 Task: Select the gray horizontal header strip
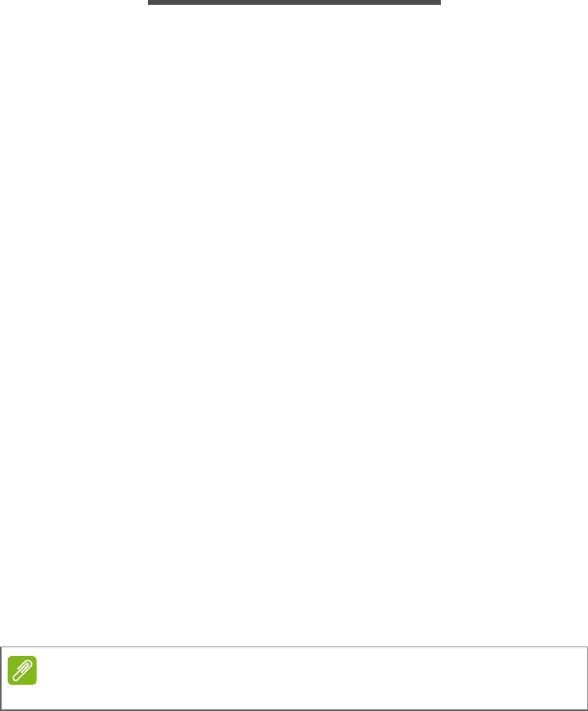point(294,2)
